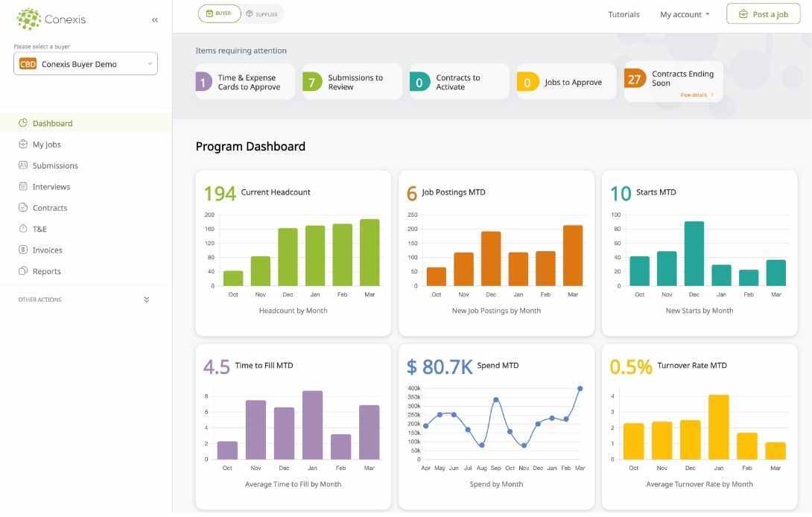The height and width of the screenshot is (517, 812).
Task: Click the 4.5 Time to Fill value
Action: [217, 367]
